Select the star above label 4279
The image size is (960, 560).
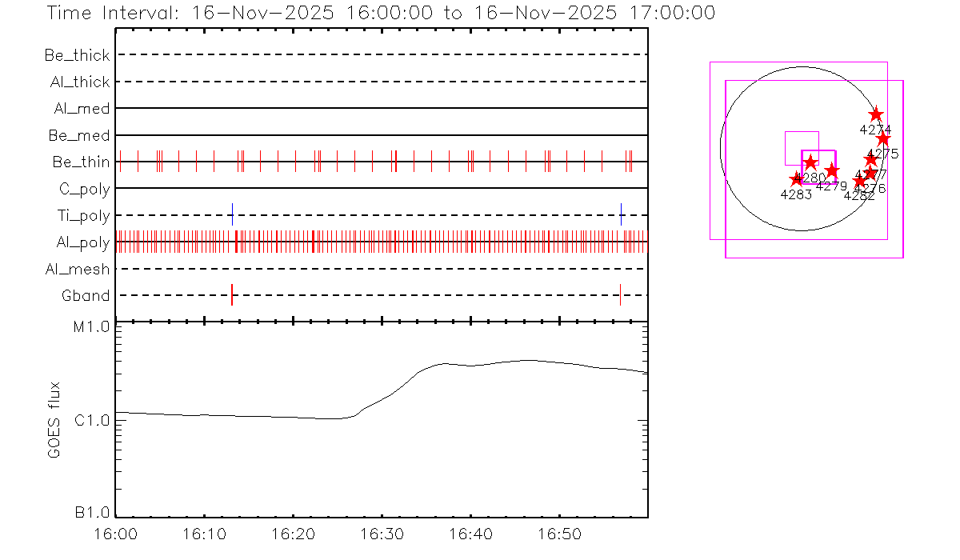(832, 170)
